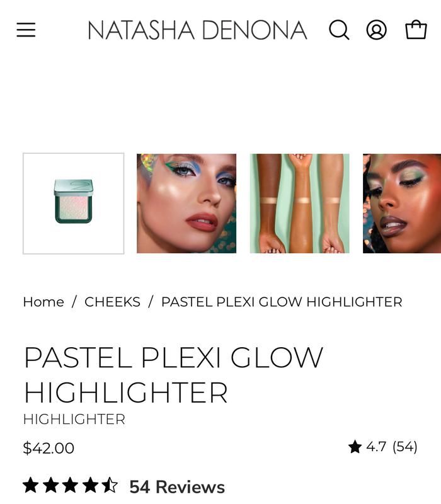Viewport: 441px width, 504px height.
Task: Click the large Pastel Plexi Glow title
Action: tap(174, 374)
